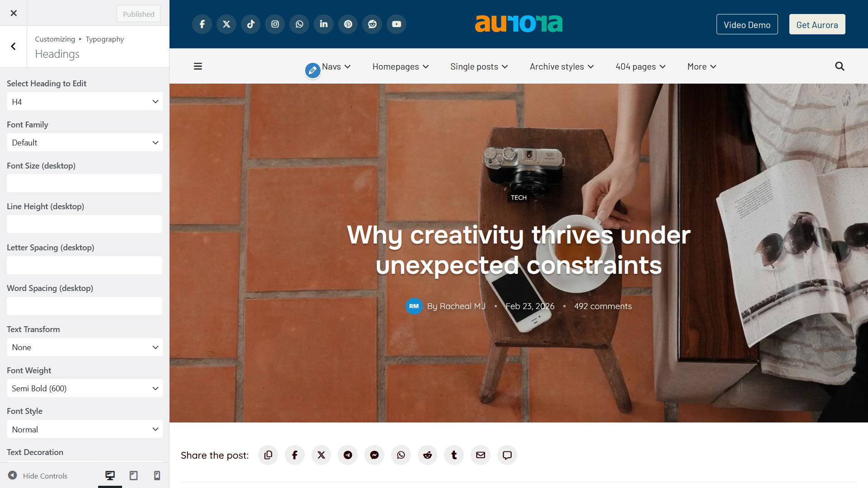This screenshot has height=488, width=868.
Task: Expand the Single posts menu
Action: click(x=479, y=66)
